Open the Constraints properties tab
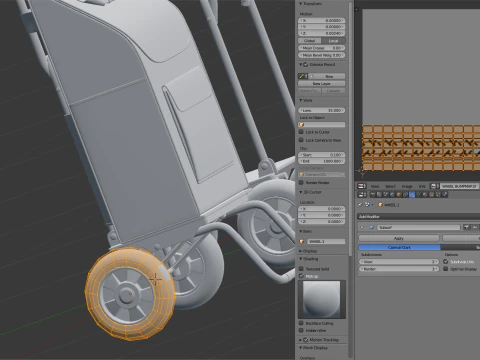Screen dimensions: 480x360 click(x=405, y=194)
